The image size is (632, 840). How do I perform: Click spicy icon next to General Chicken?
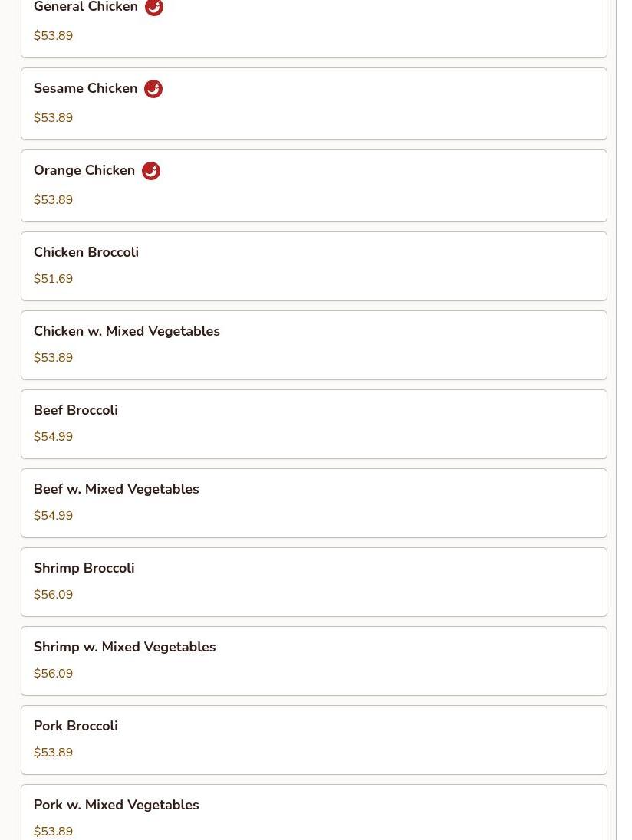(x=154, y=8)
